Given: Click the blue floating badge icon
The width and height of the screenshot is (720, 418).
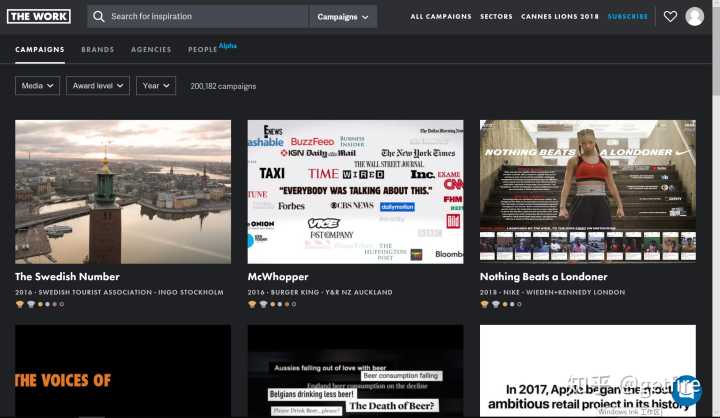Looking at the screenshot, I should (x=686, y=390).
